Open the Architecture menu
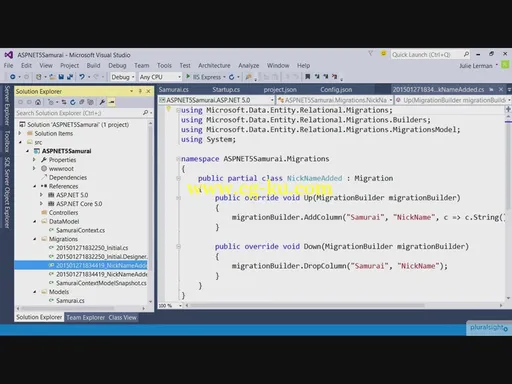Image resolution: width=512 pixels, height=384 pixels. tap(214, 65)
